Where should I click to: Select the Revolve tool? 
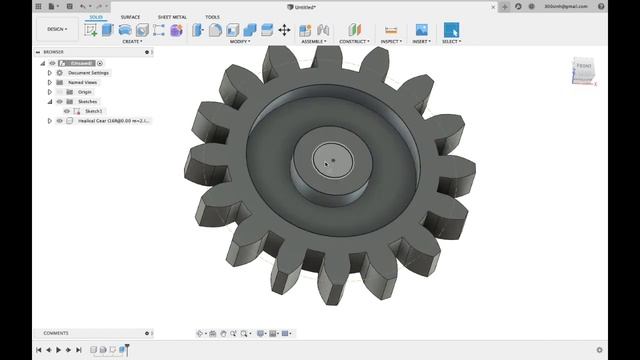pos(125,30)
